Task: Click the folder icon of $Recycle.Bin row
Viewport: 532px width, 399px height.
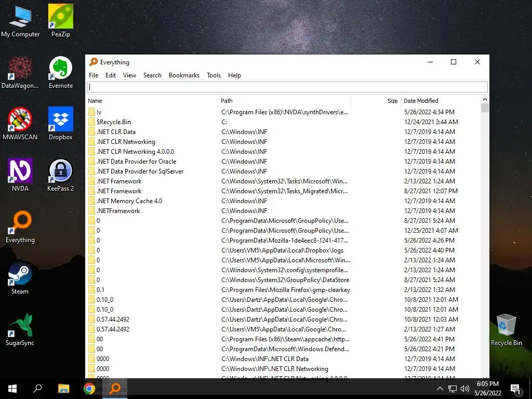Action: (x=91, y=122)
